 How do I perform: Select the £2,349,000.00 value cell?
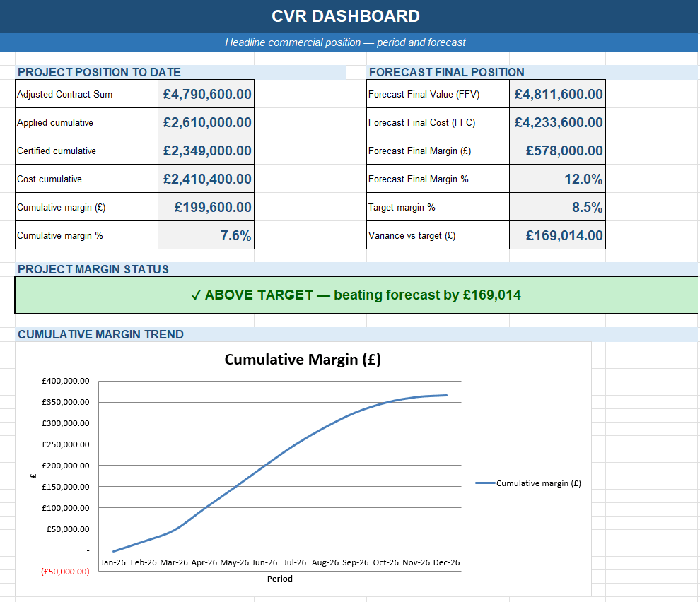point(206,150)
